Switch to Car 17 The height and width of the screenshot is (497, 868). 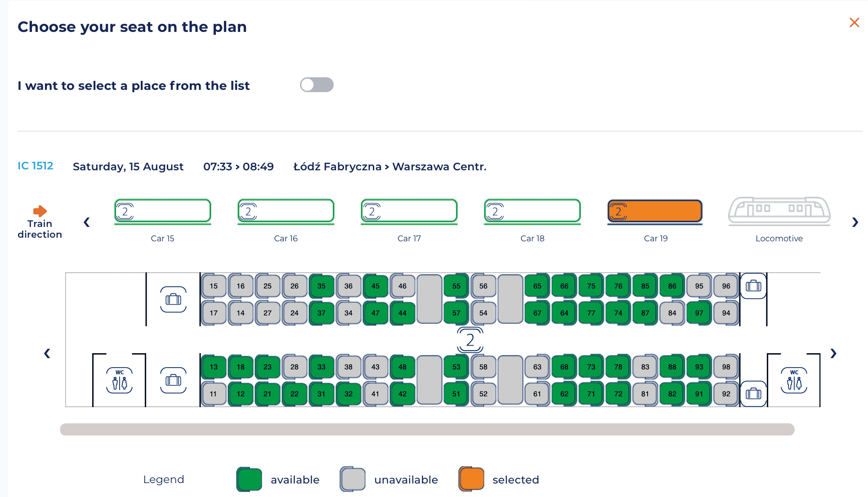[409, 211]
